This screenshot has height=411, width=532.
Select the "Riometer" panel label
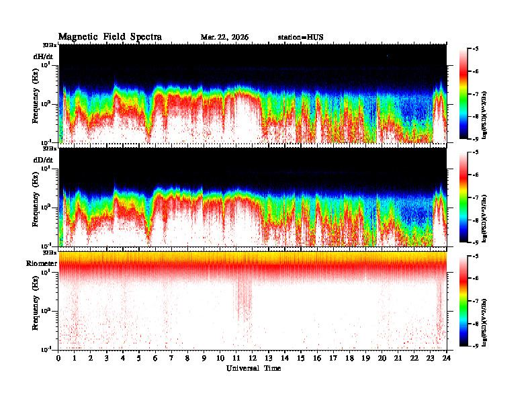(x=42, y=263)
